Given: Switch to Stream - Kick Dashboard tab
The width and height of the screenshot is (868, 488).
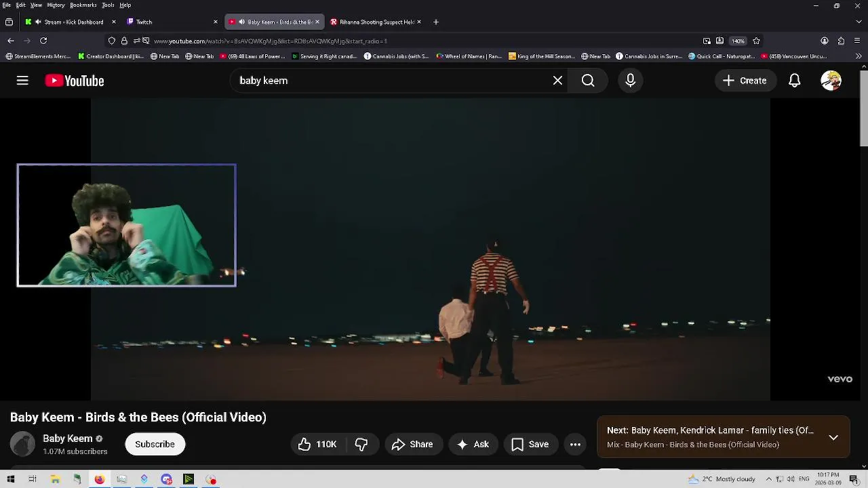Looking at the screenshot, I should coord(70,22).
